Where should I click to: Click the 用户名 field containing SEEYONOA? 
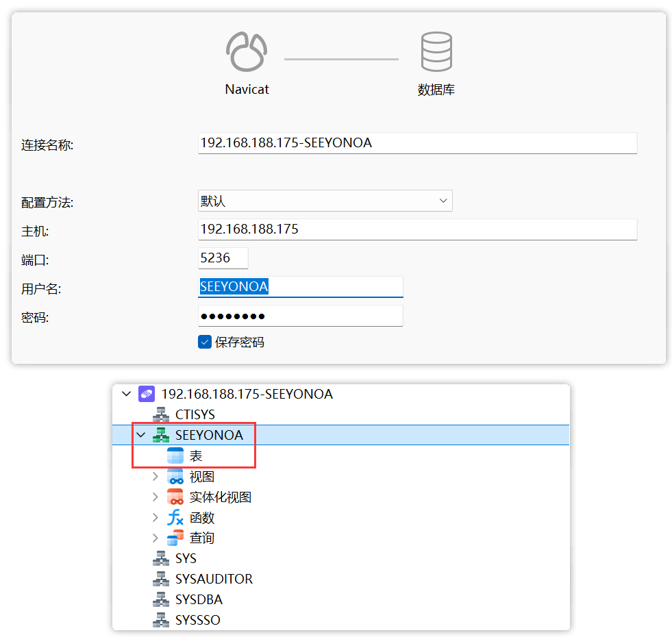click(301, 287)
